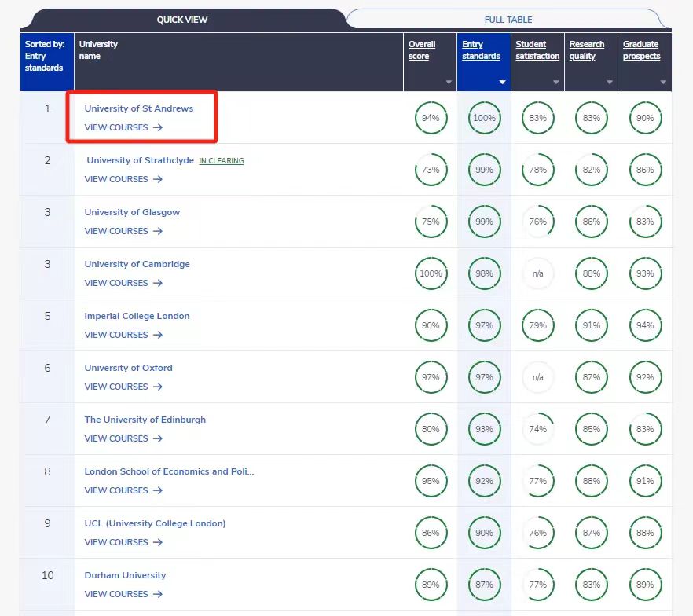The height and width of the screenshot is (616, 693).
Task: Click Strathclyde 82% research quality circle
Action: click(592, 170)
